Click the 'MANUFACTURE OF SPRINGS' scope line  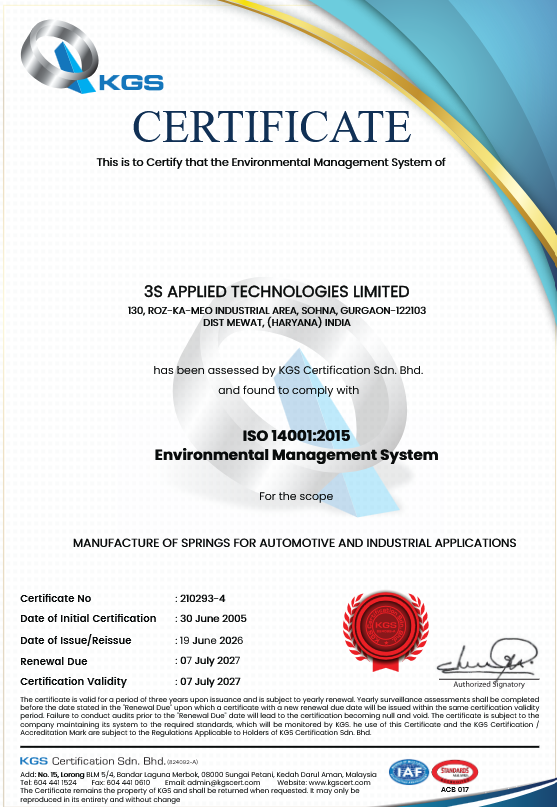pyautogui.click(x=294, y=543)
